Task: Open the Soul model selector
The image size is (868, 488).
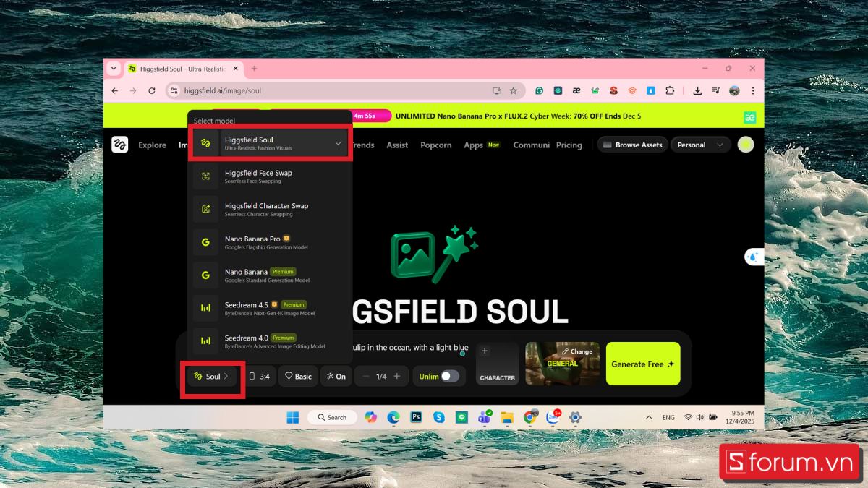Action: (x=212, y=376)
